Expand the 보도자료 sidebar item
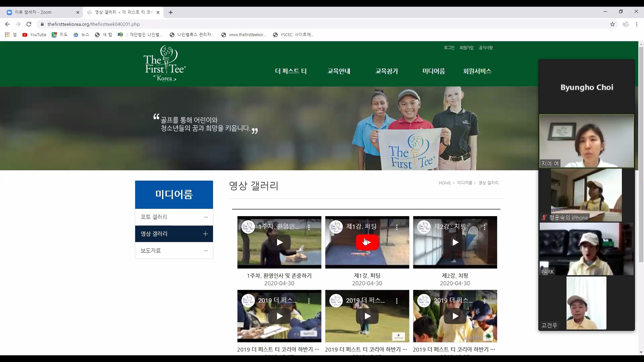Screen dimensions: 644x362 pyautogui.click(x=206, y=250)
